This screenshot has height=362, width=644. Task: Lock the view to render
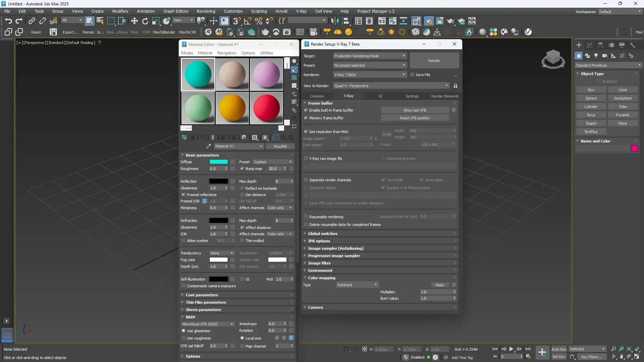[x=455, y=86]
